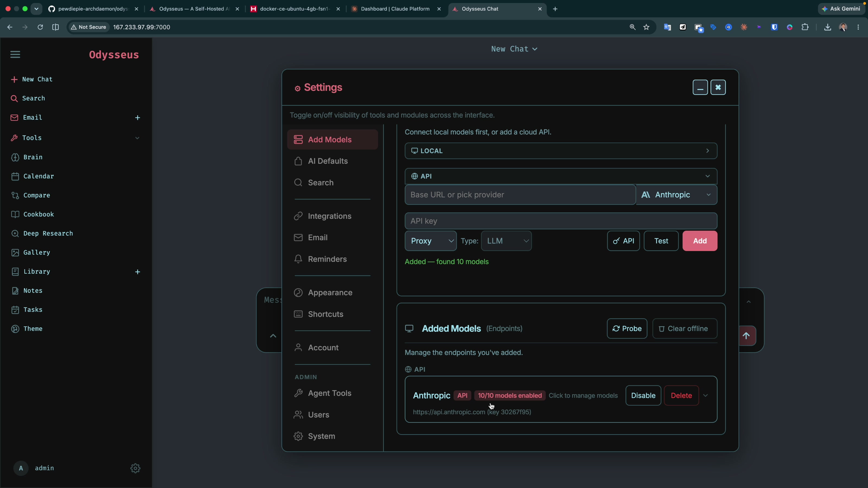
Task: Open the Calendar page
Action: [33, 176]
